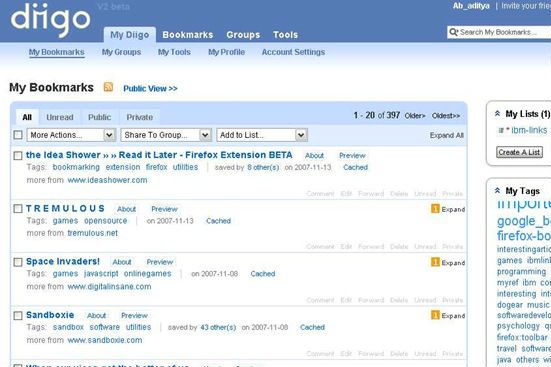Open the More Actions dropdown
Viewport: 551px width, 367px height.
(71, 135)
